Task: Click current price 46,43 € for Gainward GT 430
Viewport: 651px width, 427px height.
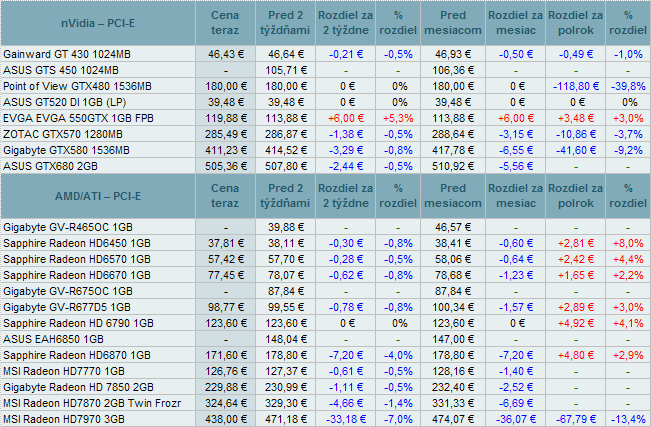Action: tap(226, 54)
